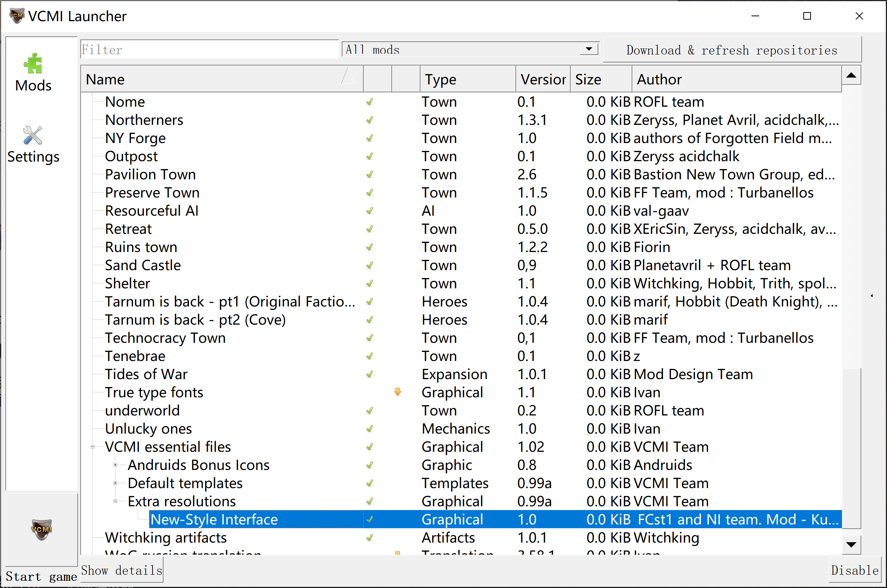Click the VCMI Launcher title bar logo

pos(17,16)
